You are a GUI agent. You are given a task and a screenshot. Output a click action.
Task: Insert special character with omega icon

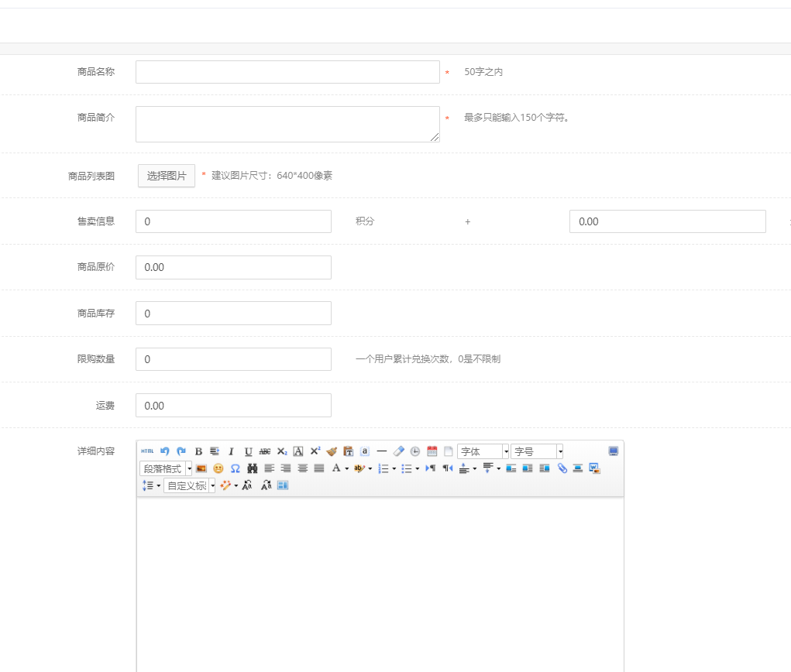pos(235,468)
